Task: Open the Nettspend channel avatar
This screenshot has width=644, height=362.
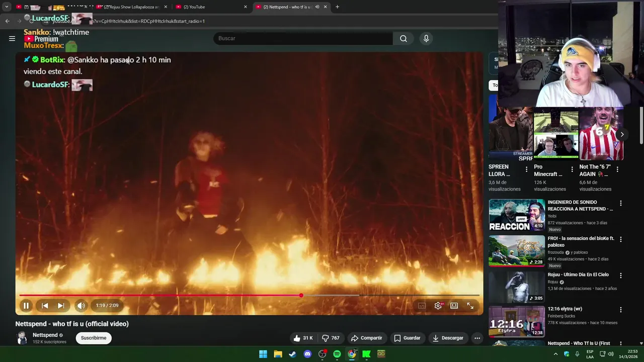Action: click(x=22, y=338)
